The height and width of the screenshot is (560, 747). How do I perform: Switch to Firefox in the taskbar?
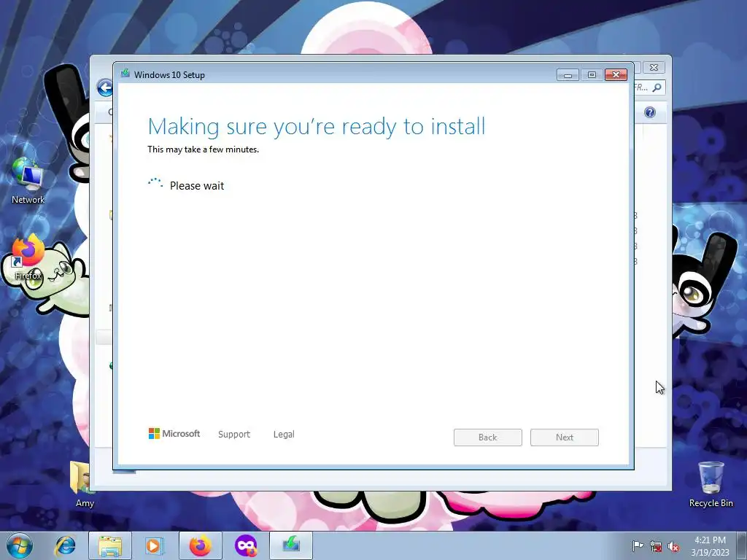pos(200,545)
